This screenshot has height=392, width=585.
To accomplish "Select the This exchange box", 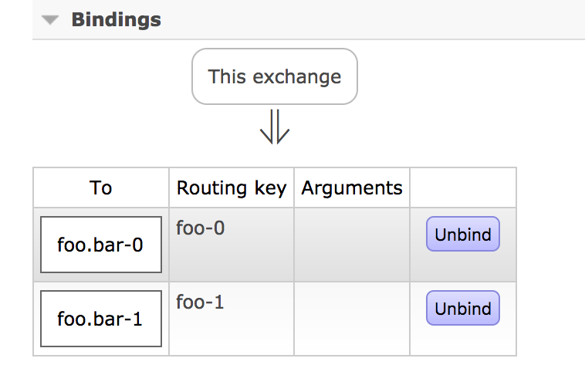I will (x=274, y=76).
